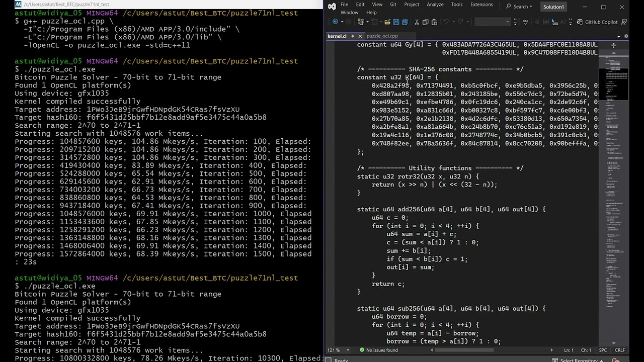Click the Redo arrow icon
644x362 pixels.
pos(460,22)
